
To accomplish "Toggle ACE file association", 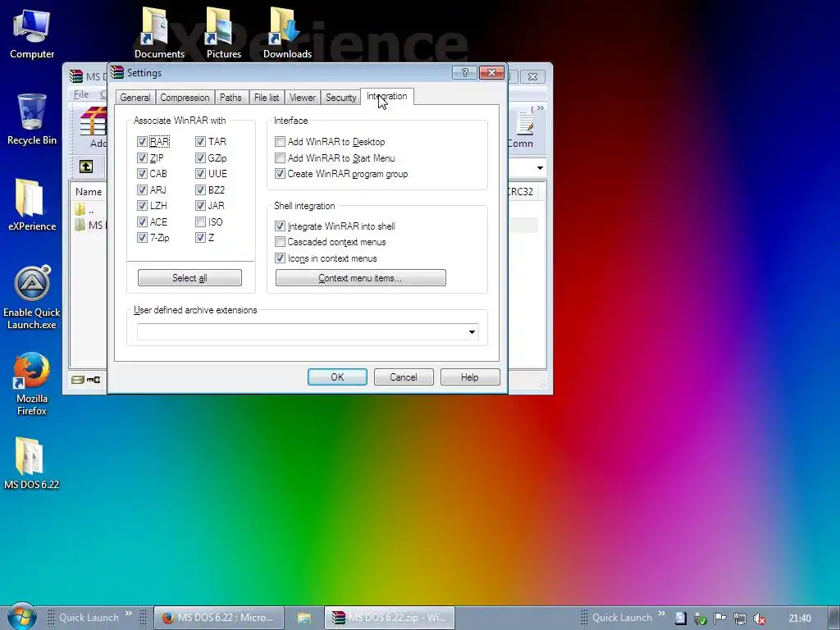I will pyautogui.click(x=142, y=221).
